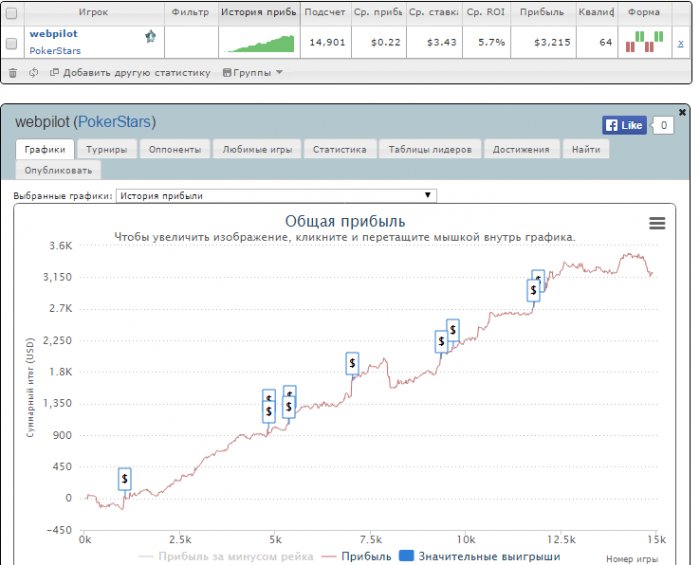The image size is (700, 565).
Task: Click the refresh statistics icon
Action: pyautogui.click(x=33, y=72)
